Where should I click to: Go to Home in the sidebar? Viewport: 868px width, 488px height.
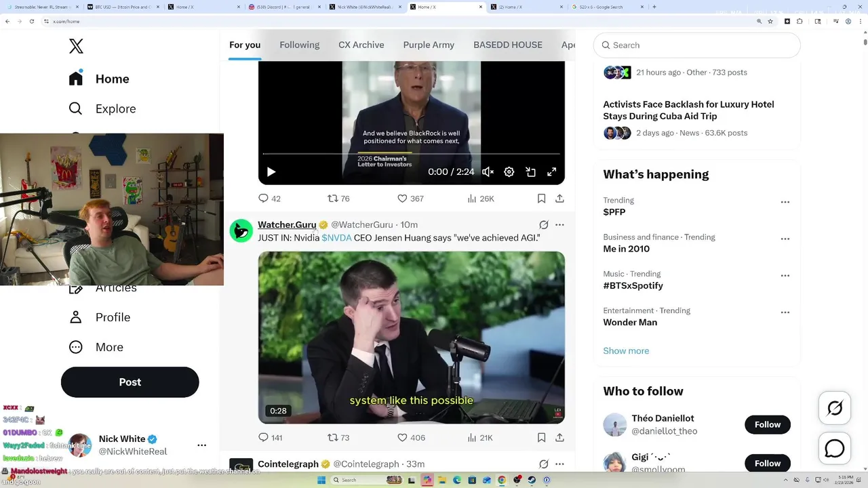(99, 79)
